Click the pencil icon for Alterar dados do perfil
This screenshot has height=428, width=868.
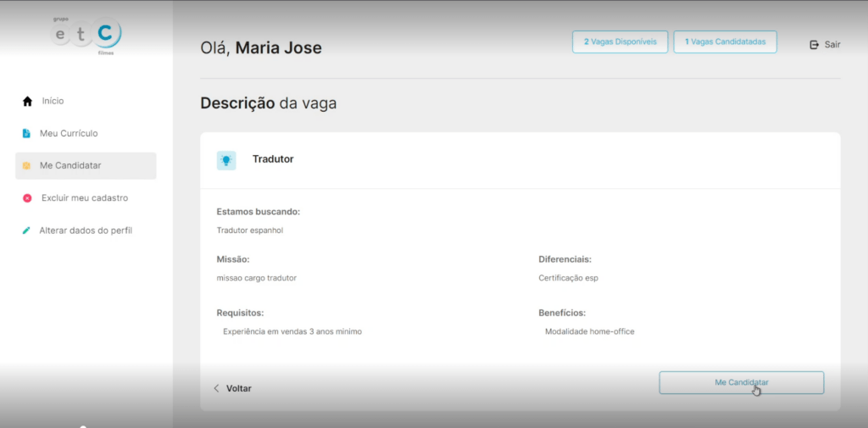point(27,231)
